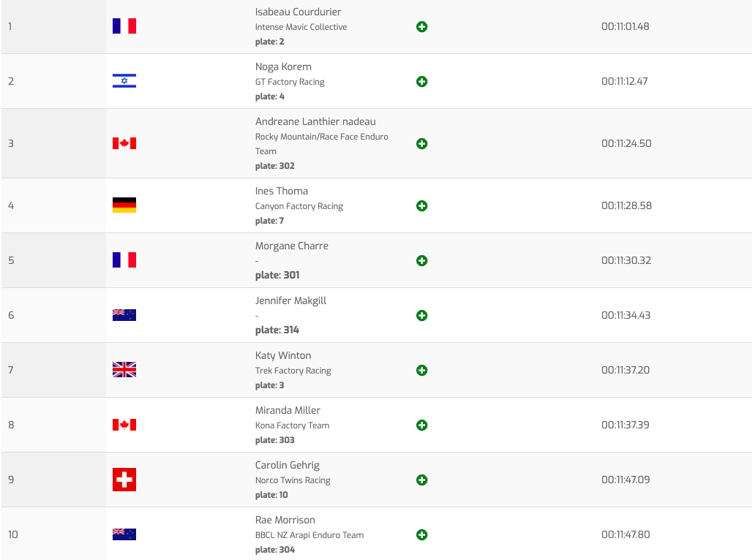The width and height of the screenshot is (755, 560).
Task: Open rider name Isabeau Courdurier
Action: pos(298,12)
